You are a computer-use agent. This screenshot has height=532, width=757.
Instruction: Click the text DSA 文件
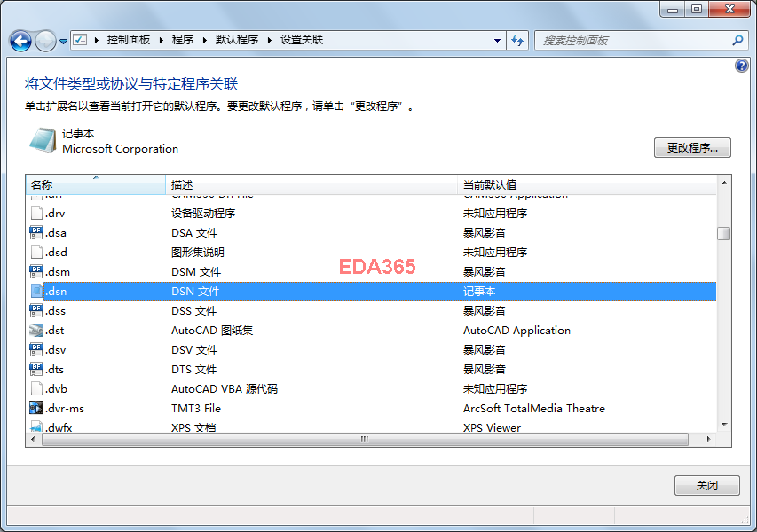tap(194, 232)
